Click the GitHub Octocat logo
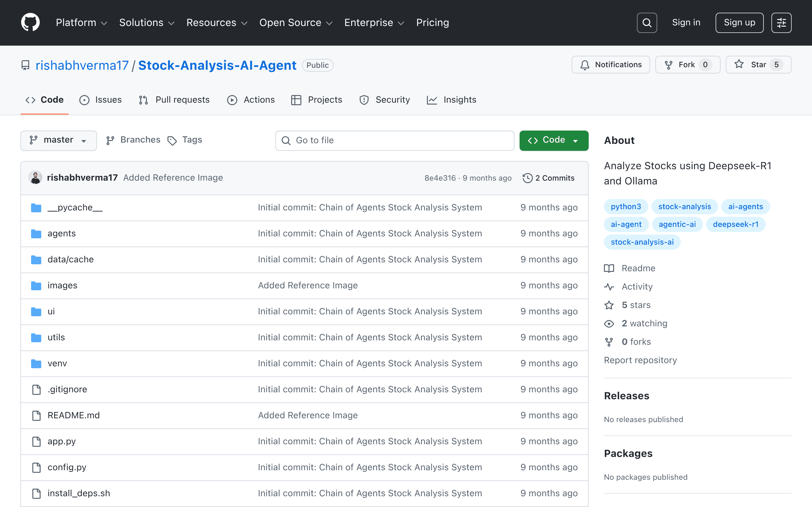812x507 pixels. point(30,22)
